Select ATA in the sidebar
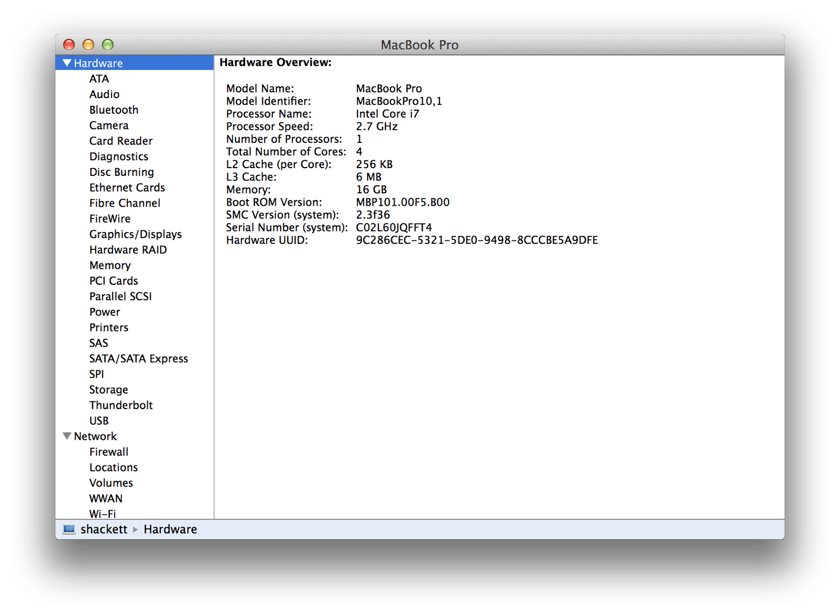This screenshot has height=616, width=840. pos(99,79)
